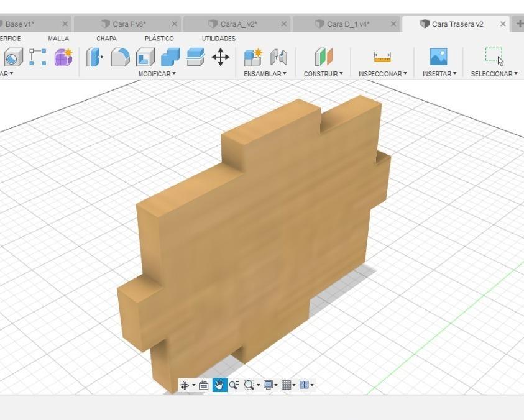Click the Joint tool icon

click(x=278, y=57)
